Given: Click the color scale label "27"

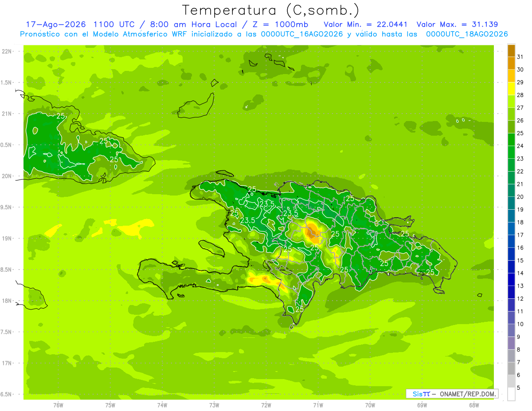Looking at the screenshot, I should [x=520, y=108].
